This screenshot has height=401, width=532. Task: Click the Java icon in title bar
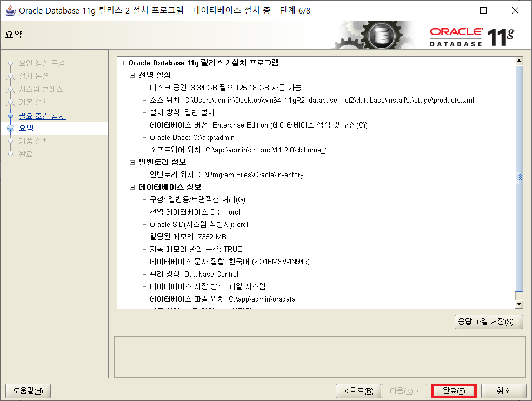[10, 10]
